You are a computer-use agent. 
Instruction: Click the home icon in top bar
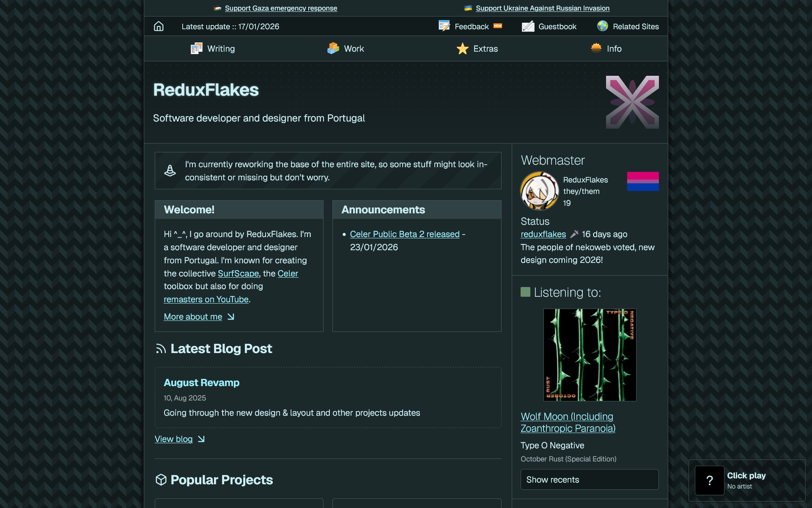pos(159,26)
